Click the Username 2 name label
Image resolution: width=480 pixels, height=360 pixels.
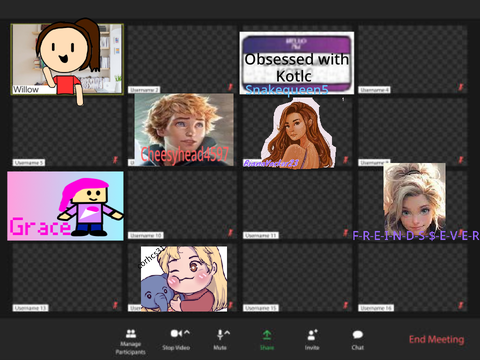pos(144,90)
